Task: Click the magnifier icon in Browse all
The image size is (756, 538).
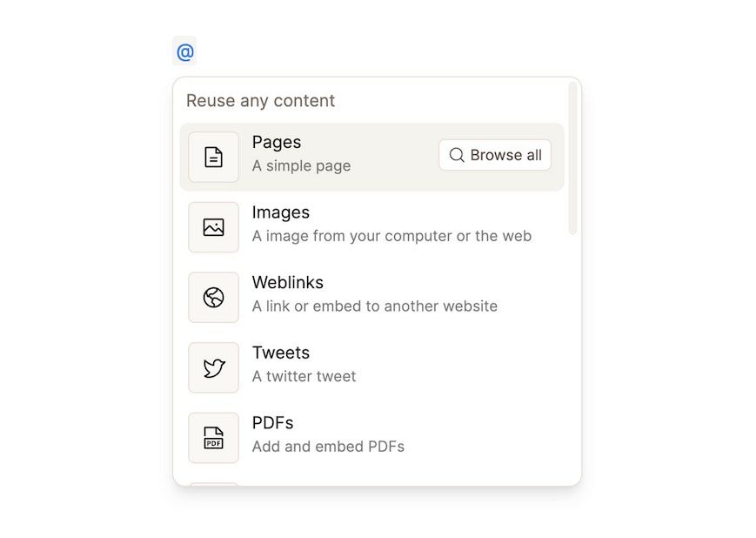Action: (x=457, y=155)
